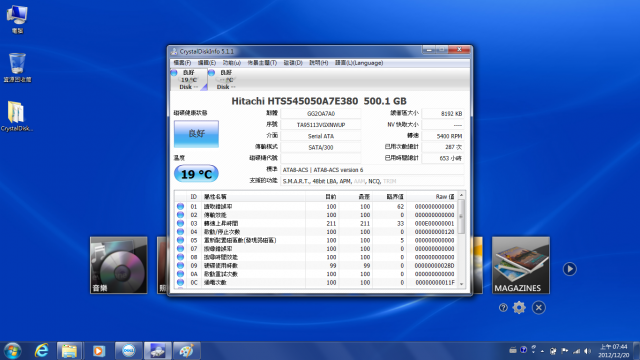
Task: Click the help question mark on Dell Stage
Action: pyautogui.click(x=503, y=308)
